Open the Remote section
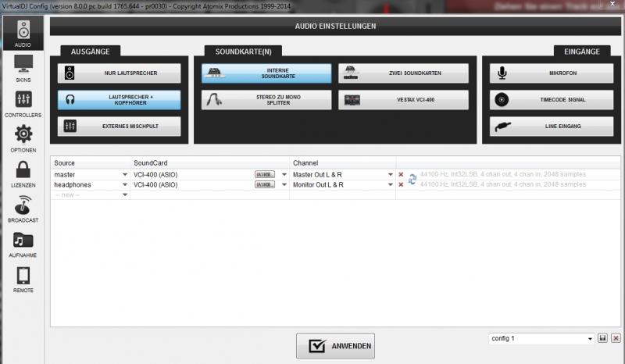 (23, 279)
